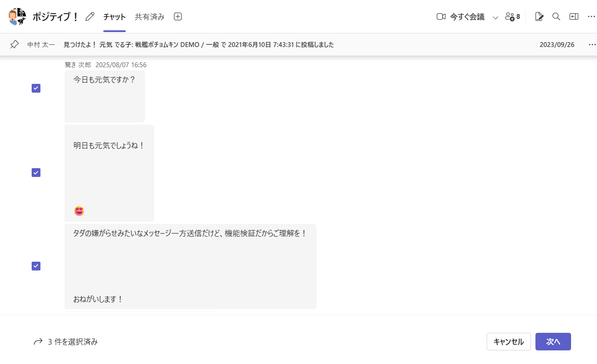
Task: Click the pencil icon to rename chat
Action: tap(90, 17)
